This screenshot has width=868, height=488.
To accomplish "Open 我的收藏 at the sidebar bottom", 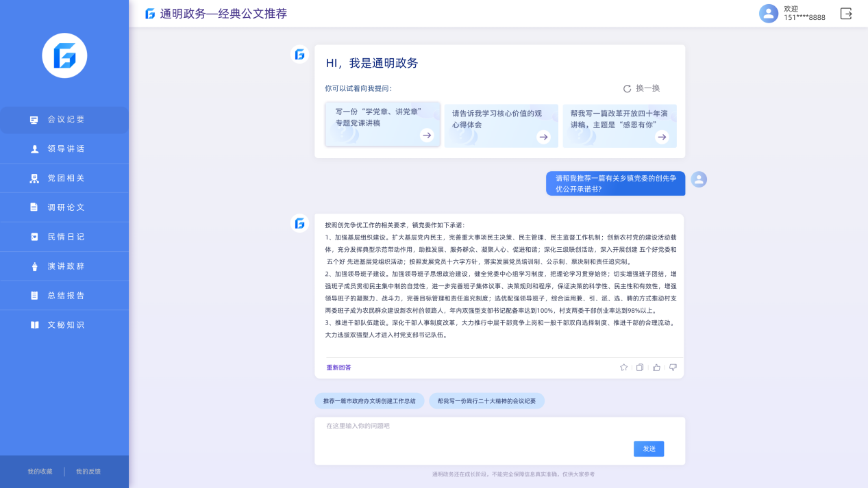I will [x=40, y=472].
